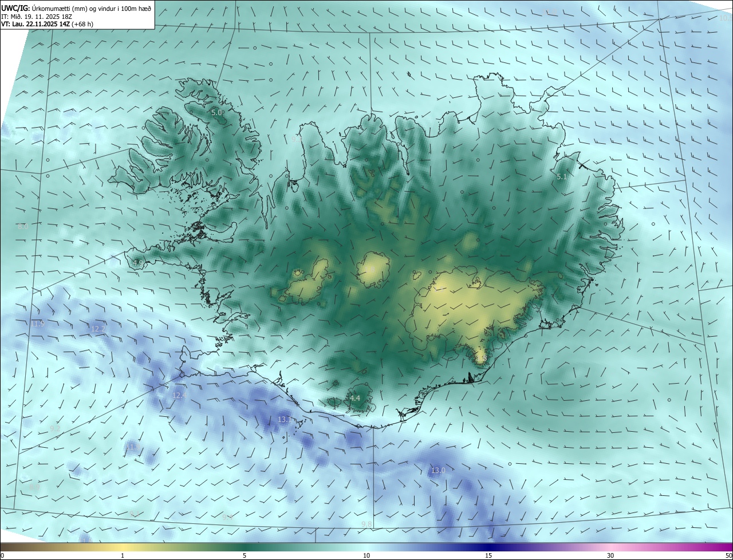Screen dimensions: 733x560
Task: Select the 13.1 value off the south coast
Action: click(x=285, y=420)
